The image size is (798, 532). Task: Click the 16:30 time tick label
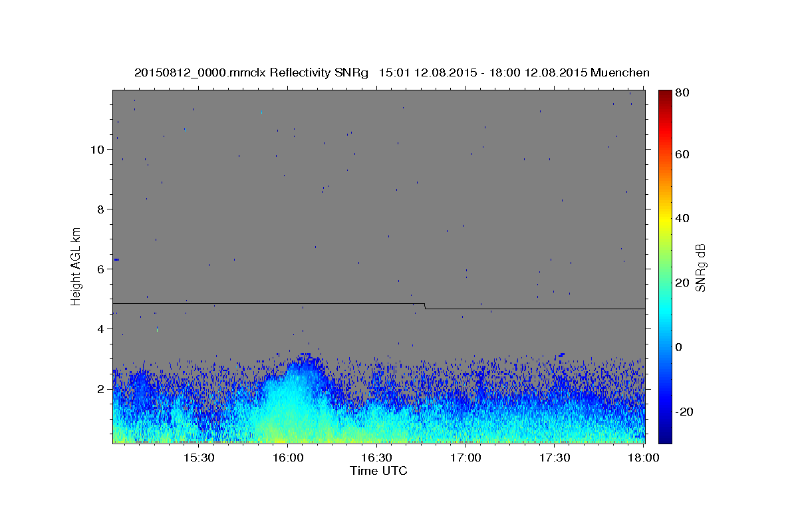click(x=376, y=458)
